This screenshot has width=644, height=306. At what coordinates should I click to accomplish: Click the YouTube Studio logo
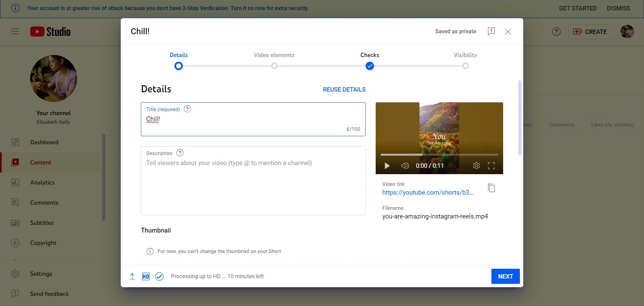(50, 32)
